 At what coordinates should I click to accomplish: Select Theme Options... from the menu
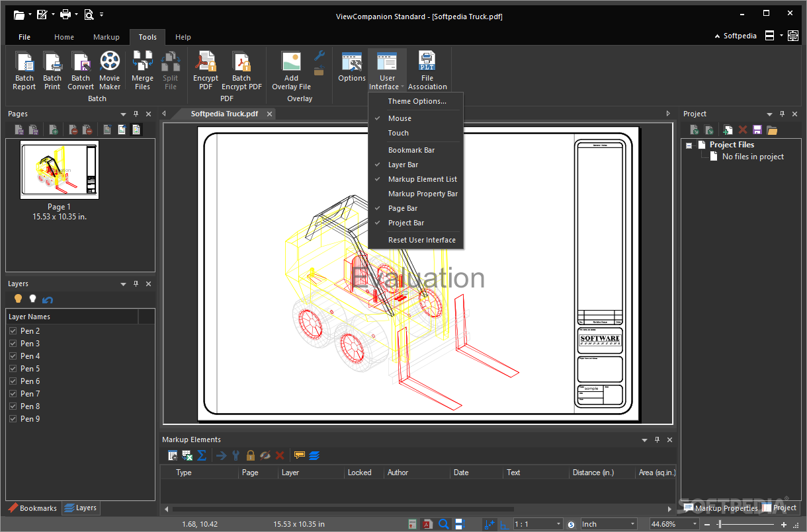point(417,101)
